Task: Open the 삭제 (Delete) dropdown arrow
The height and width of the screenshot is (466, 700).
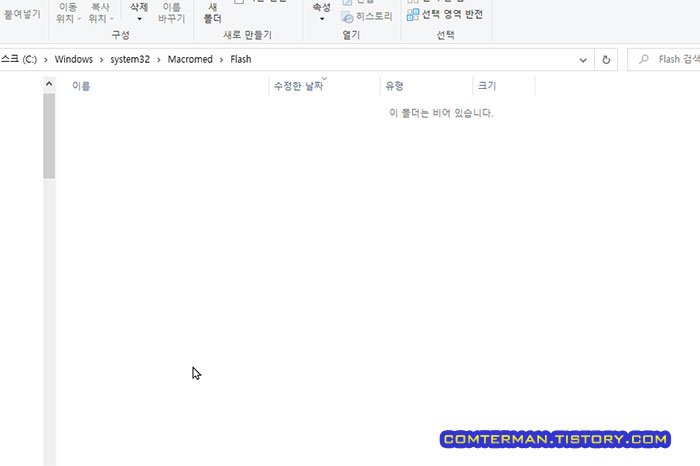Action: coord(139,19)
